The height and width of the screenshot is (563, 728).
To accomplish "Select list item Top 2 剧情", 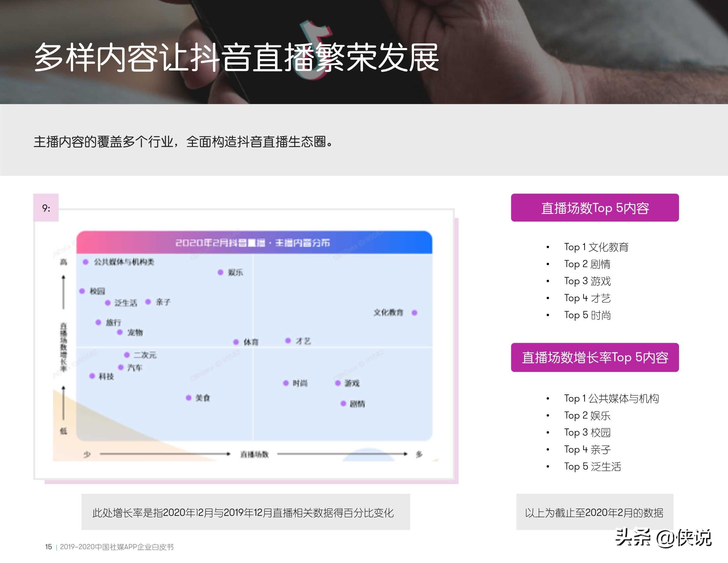I will click(x=587, y=264).
